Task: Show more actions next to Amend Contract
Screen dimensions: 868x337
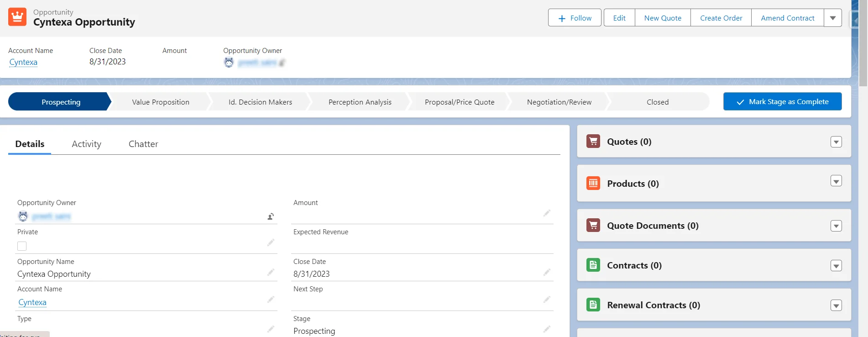Action: point(832,18)
